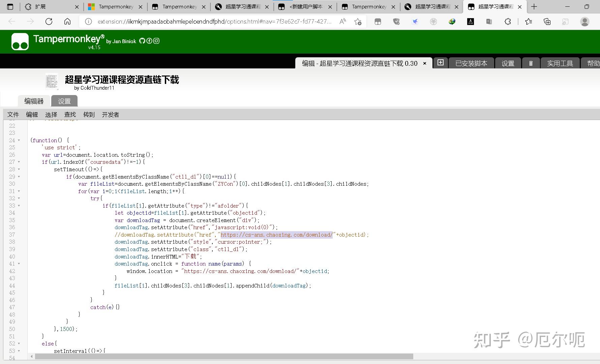This screenshot has width=600, height=364.
Task: Open the Collections icon
Action: click(x=547, y=22)
